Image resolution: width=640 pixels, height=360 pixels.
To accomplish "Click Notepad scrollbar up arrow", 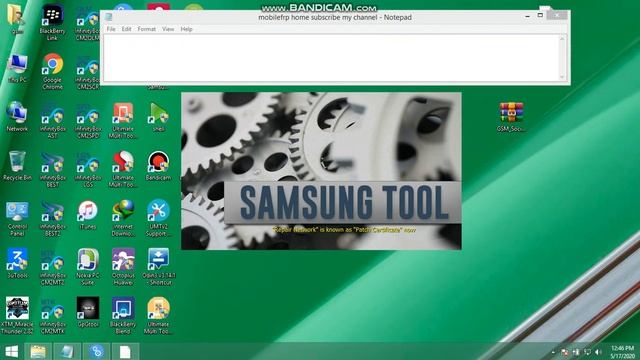I will pyautogui.click(x=562, y=39).
